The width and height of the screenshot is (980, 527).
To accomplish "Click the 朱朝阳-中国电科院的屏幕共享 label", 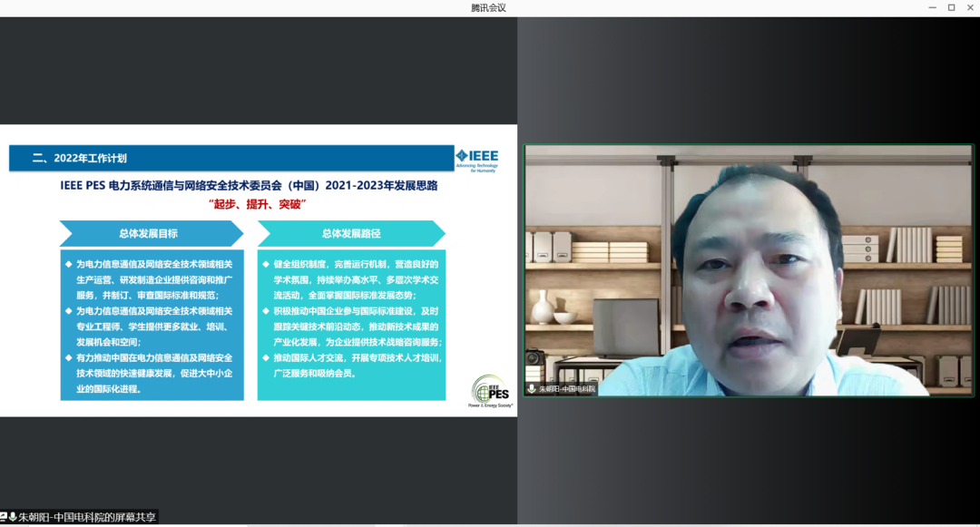I will point(87,517).
